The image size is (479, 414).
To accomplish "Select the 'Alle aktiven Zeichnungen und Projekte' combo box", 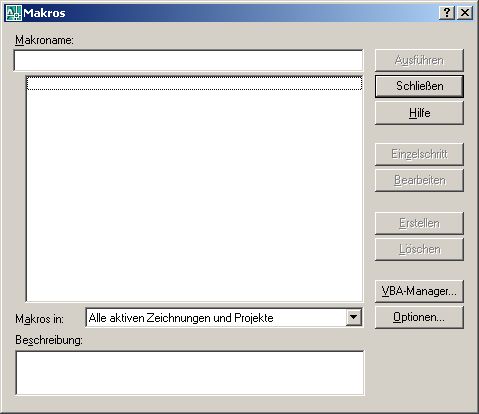I will [224, 318].
